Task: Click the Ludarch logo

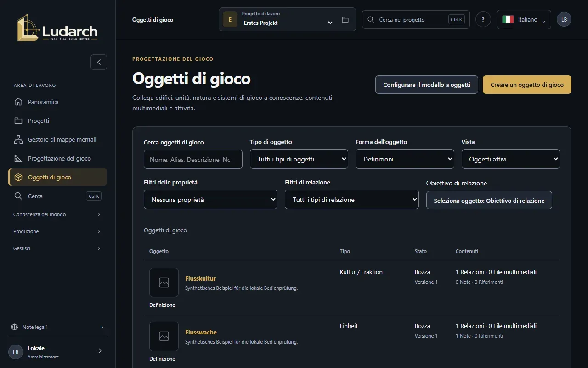Action: pyautogui.click(x=57, y=28)
